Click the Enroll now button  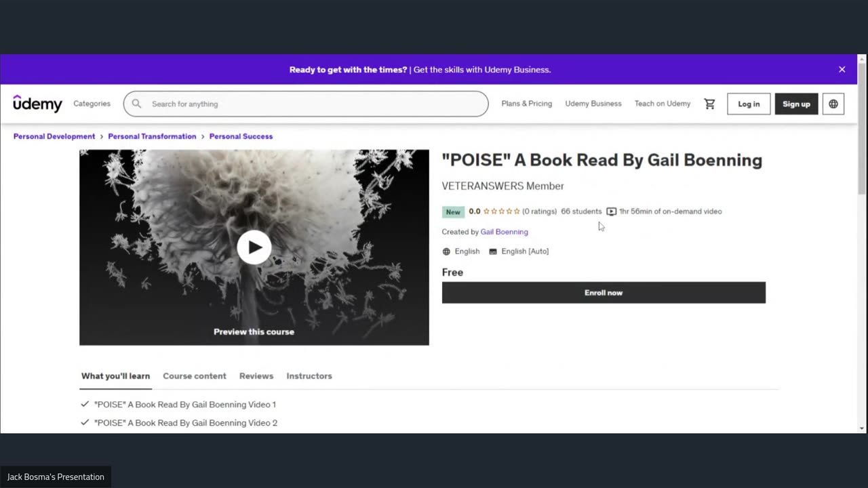pyautogui.click(x=604, y=293)
